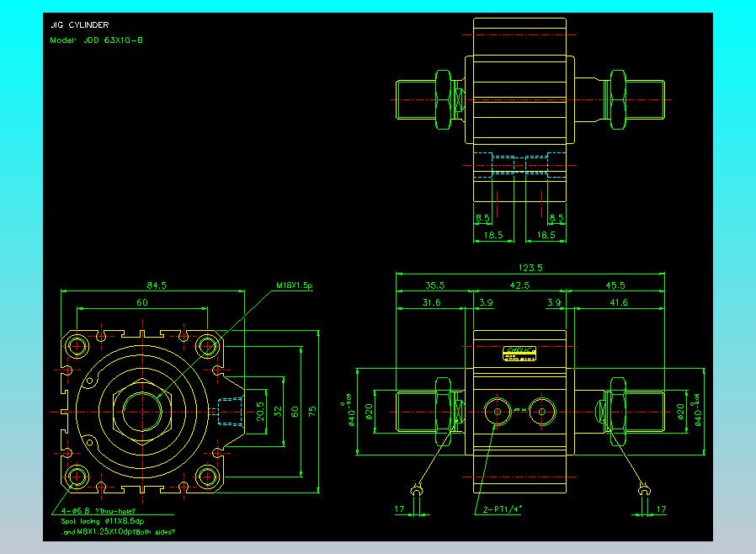Click the "Model: JDD 63X10-B" label
The image size is (756, 554).
pyautogui.click(x=97, y=40)
